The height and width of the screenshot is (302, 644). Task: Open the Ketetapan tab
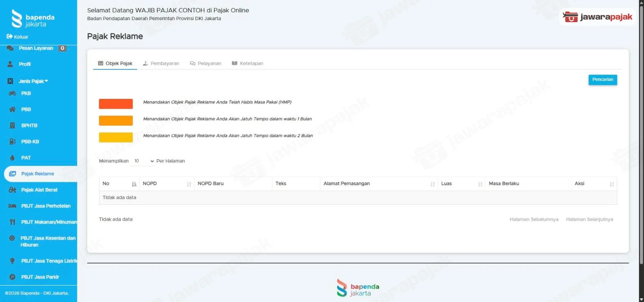click(x=247, y=64)
